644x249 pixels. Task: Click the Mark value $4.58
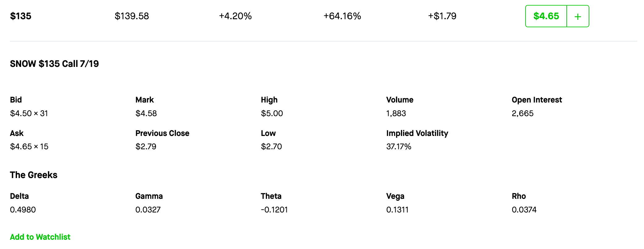click(x=146, y=113)
